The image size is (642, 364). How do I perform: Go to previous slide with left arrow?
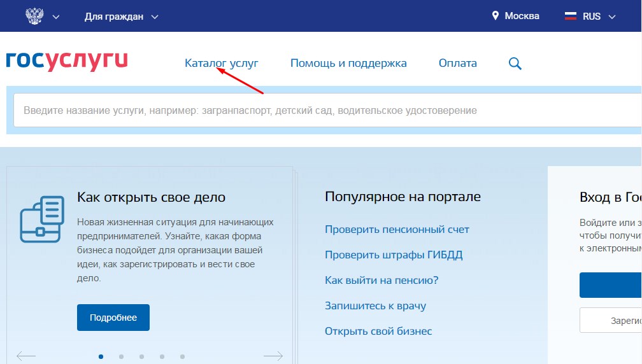click(x=26, y=356)
